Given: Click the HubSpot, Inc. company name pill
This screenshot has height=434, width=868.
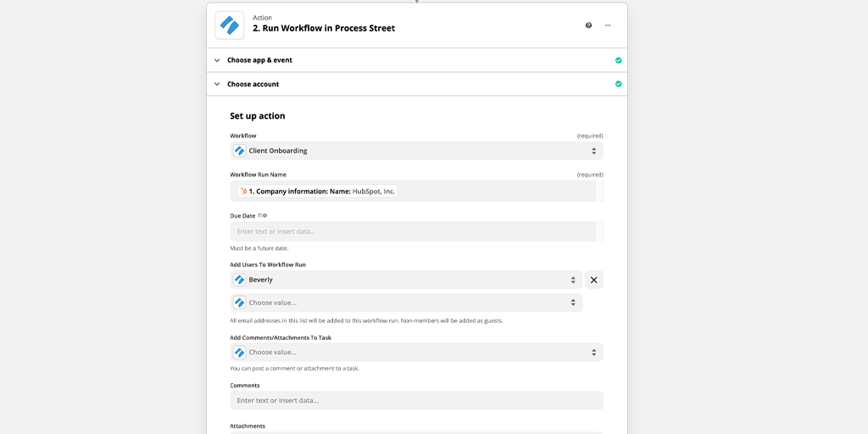Looking at the screenshot, I should (318, 192).
